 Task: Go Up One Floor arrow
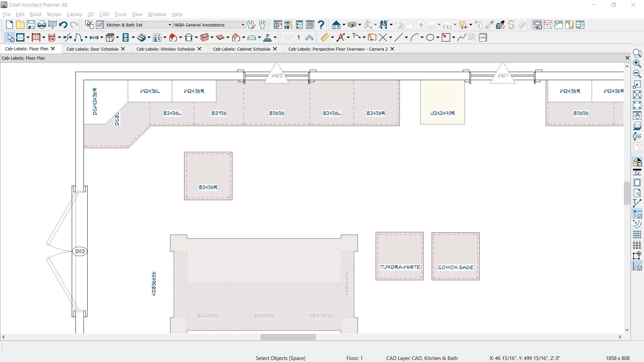[309, 38]
